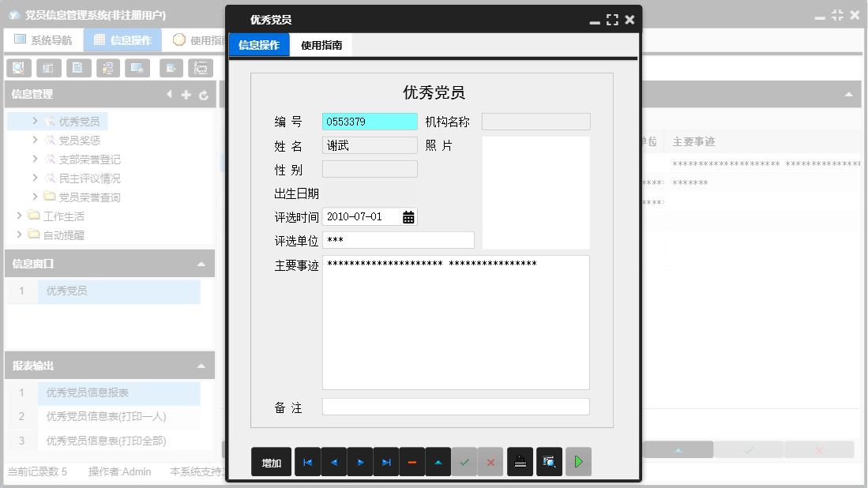Open print preview from the dialog footer
Image resolution: width=868 pixels, height=488 pixels.
[x=550, y=462]
